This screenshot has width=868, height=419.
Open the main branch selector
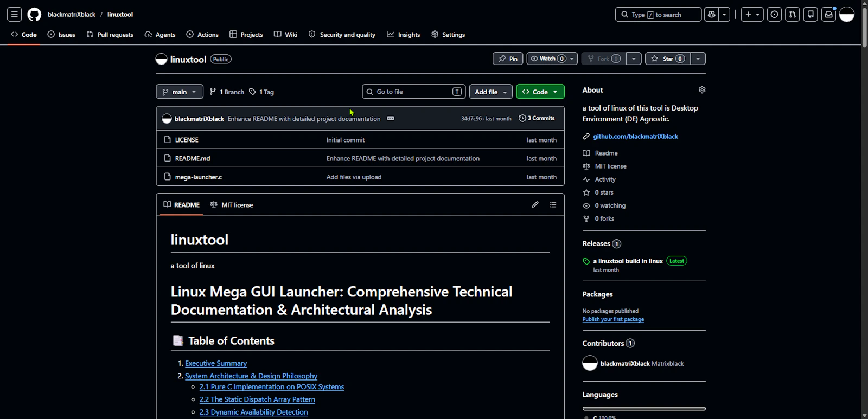pyautogui.click(x=180, y=92)
